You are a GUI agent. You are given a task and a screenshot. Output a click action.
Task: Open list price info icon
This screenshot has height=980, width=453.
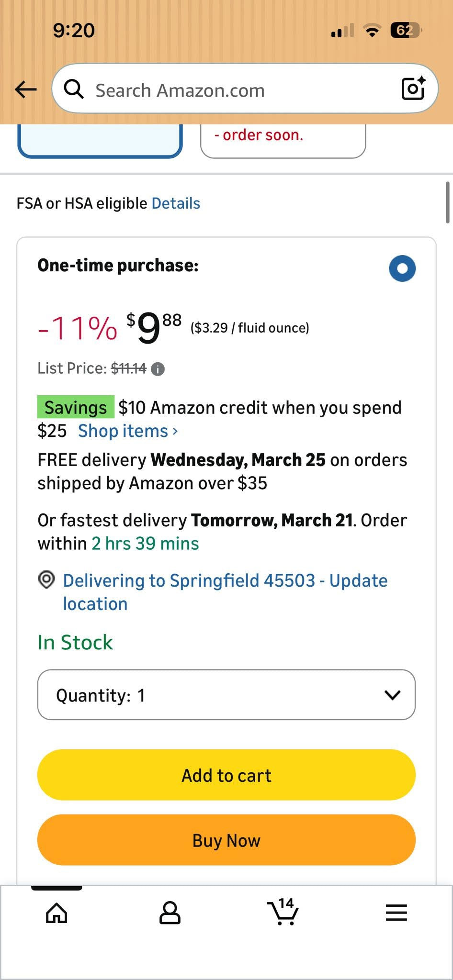[158, 369]
